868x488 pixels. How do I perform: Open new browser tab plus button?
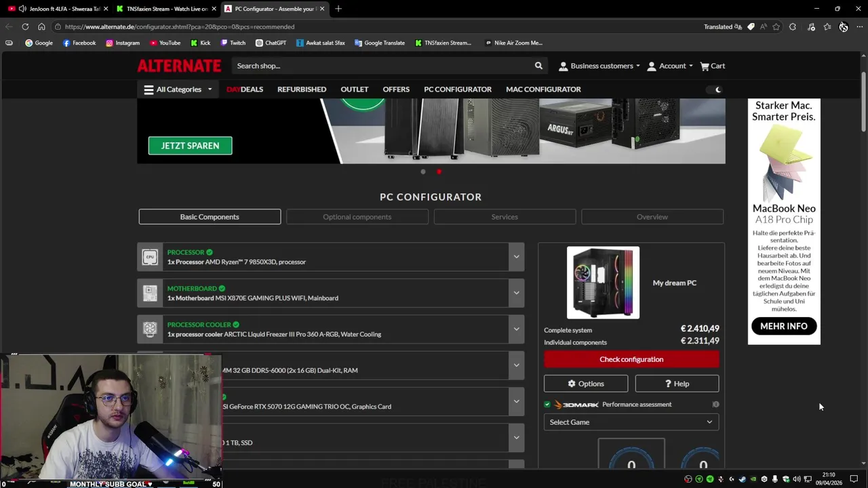(x=338, y=9)
